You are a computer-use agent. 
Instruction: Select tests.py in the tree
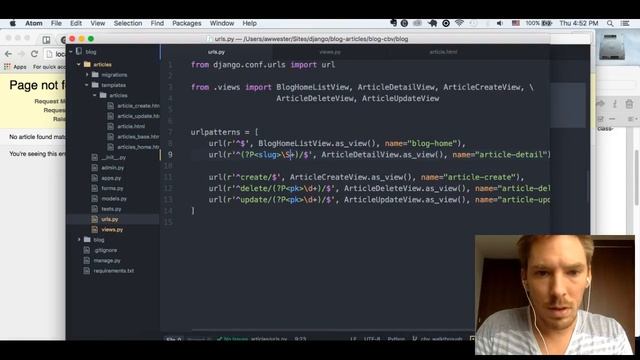pos(111,209)
